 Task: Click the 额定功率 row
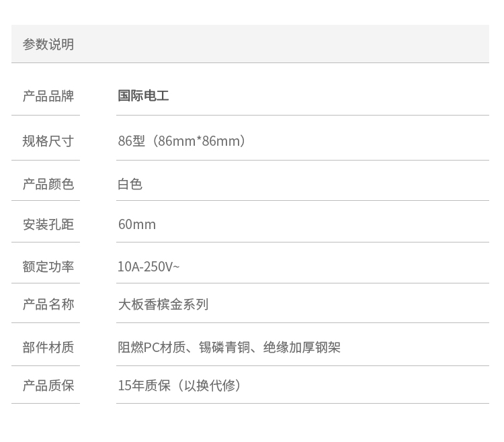302,267
